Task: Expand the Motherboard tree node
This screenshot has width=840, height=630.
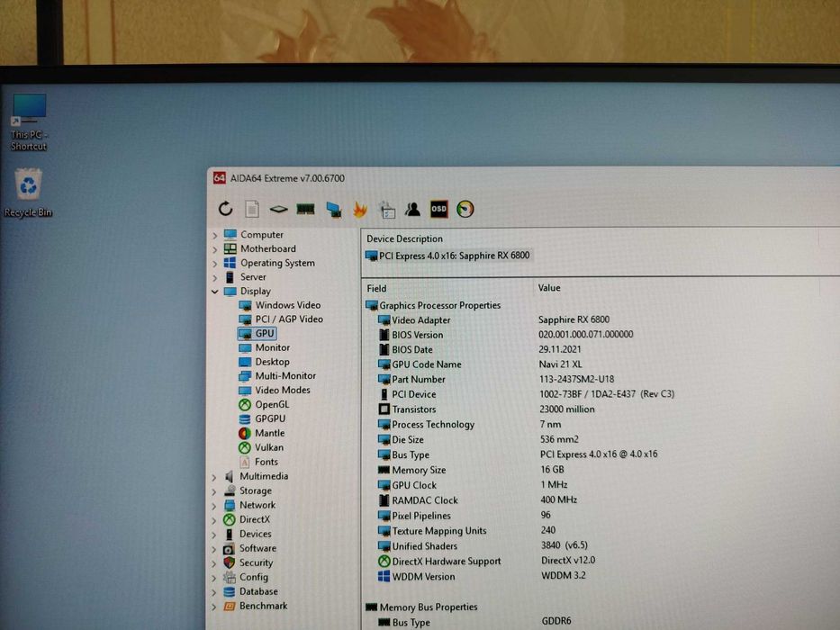Action: click(215, 249)
